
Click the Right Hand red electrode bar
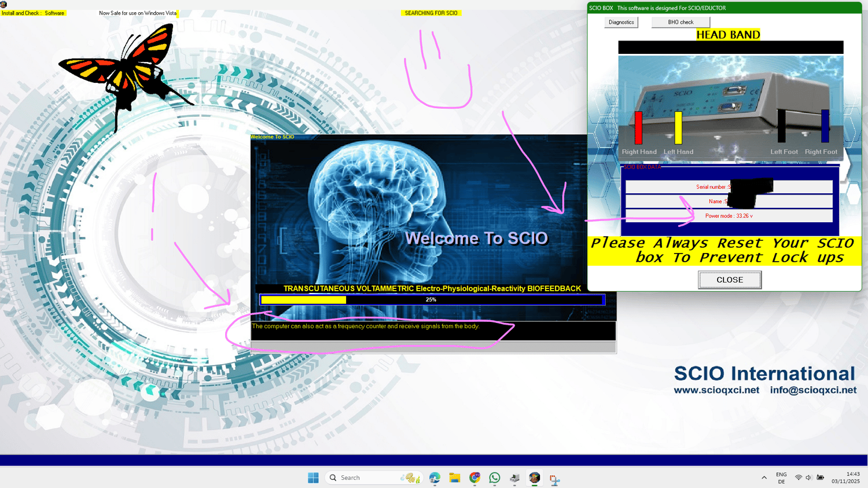click(x=638, y=128)
